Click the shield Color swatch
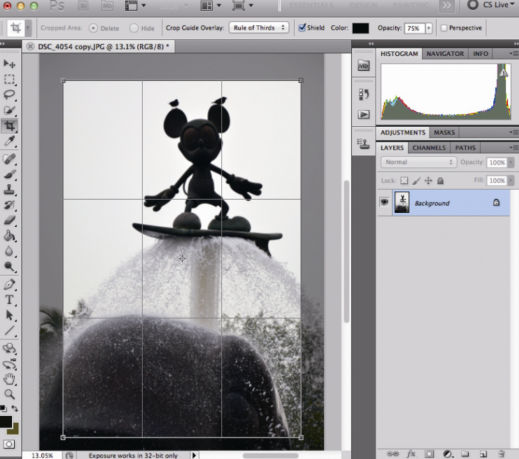The height and width of the screenshot is (459, 519). pyautogui.click(x=360, y=28)
